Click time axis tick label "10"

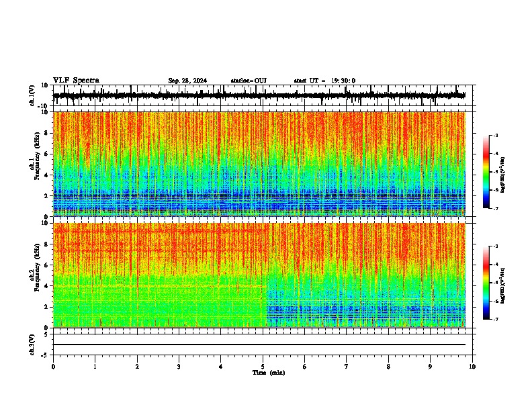(x=472, y=367)
